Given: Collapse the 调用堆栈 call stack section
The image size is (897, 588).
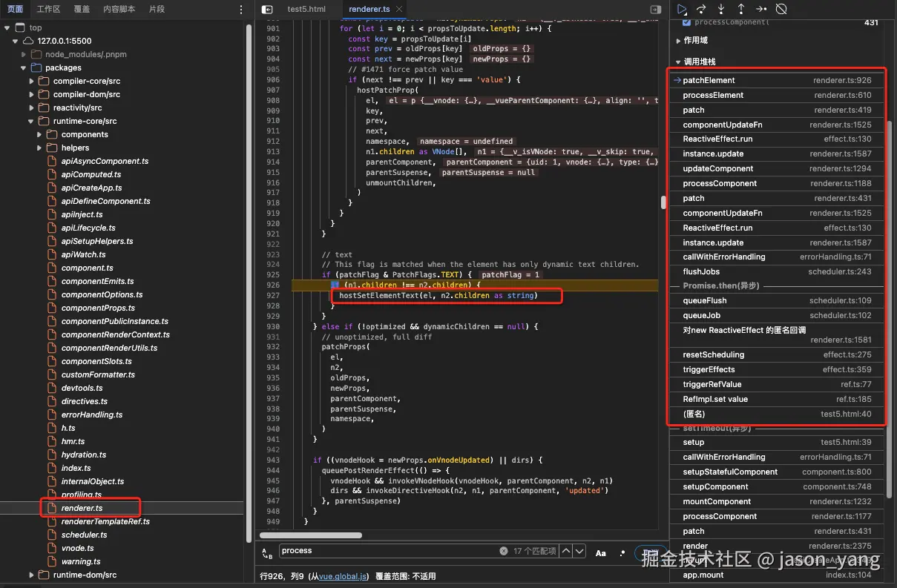Looking at the screenshot, I should click(x=699, y=62).
